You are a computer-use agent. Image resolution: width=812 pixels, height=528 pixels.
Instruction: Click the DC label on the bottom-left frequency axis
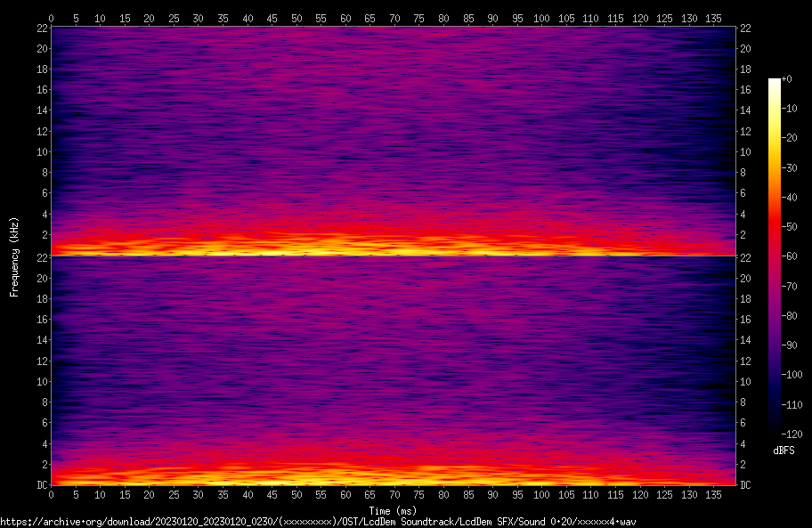(41, 485)
